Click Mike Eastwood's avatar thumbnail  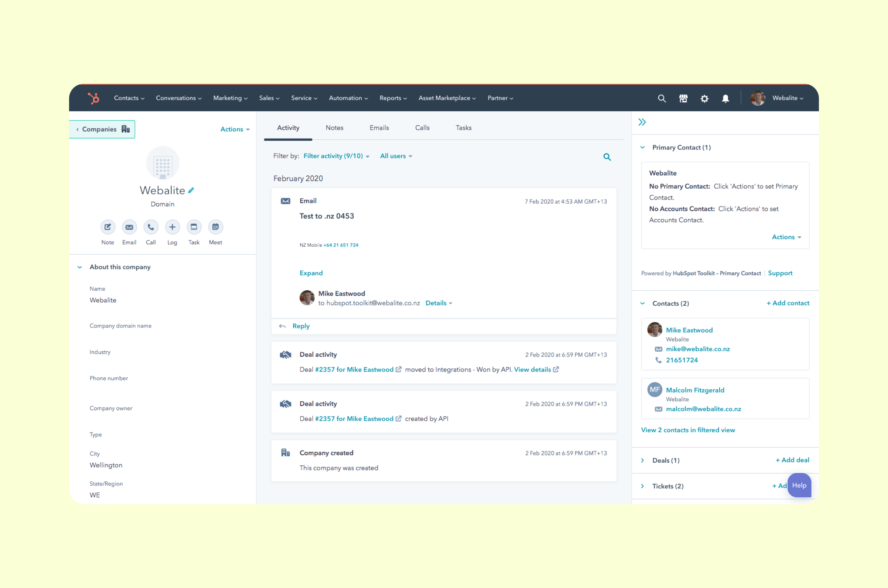[x=654, y=330]
